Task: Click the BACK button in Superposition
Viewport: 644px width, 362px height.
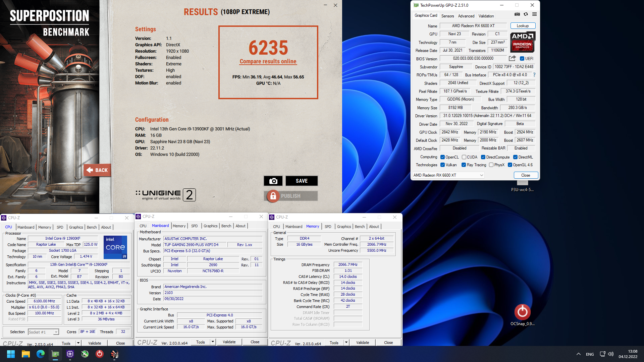Action: (x=97, y=170)
